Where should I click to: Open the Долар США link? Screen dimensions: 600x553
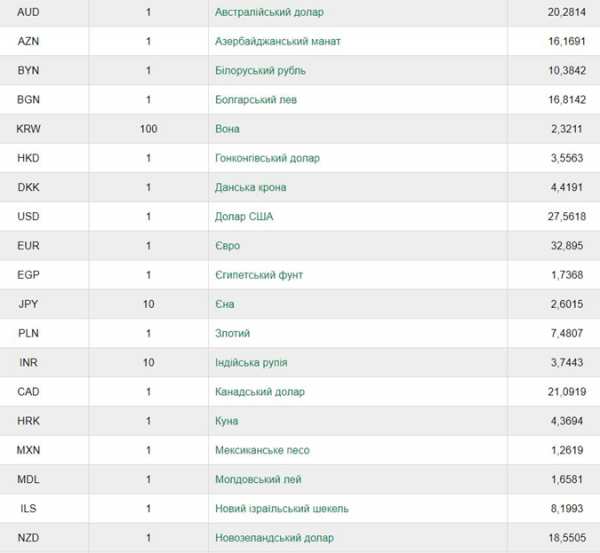(244, 217)
